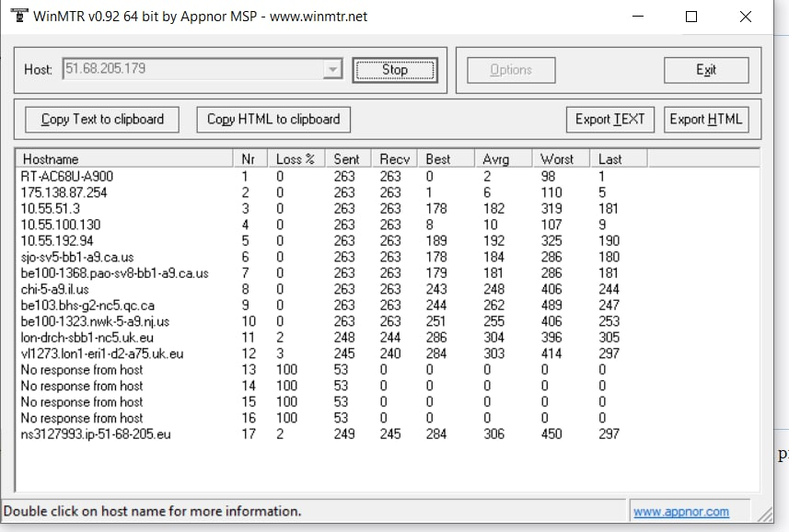This screenshot has width=789, height=532.
Task: Select the RT-AC68U-A900 host row
Action: pyautogui.click(x=67, y=176)
